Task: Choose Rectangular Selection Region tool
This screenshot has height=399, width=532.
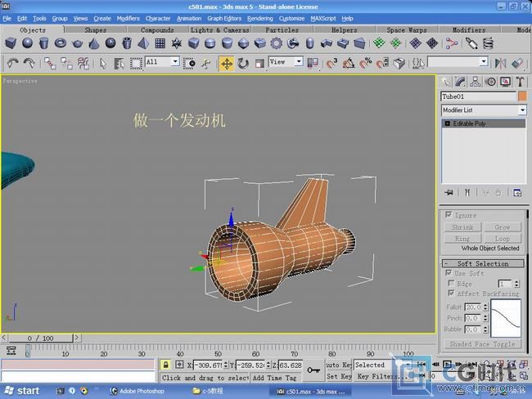Action: tap(136, 63)
